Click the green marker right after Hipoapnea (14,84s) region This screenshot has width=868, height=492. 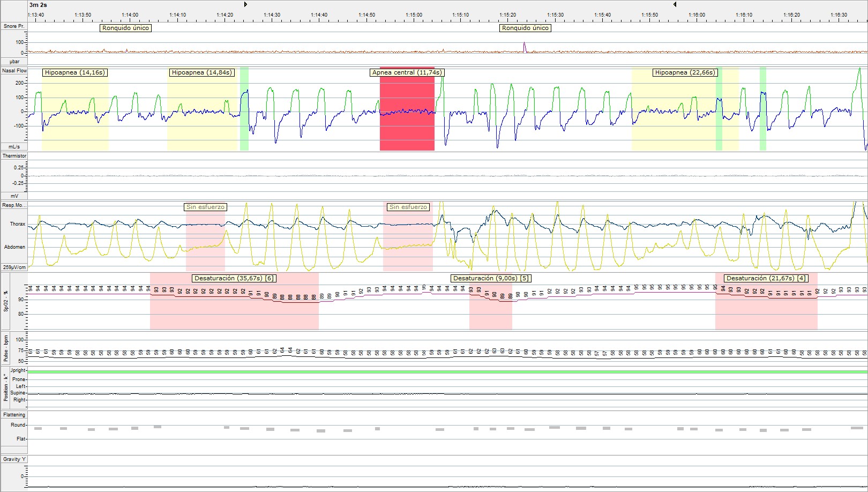pos(244,109)
